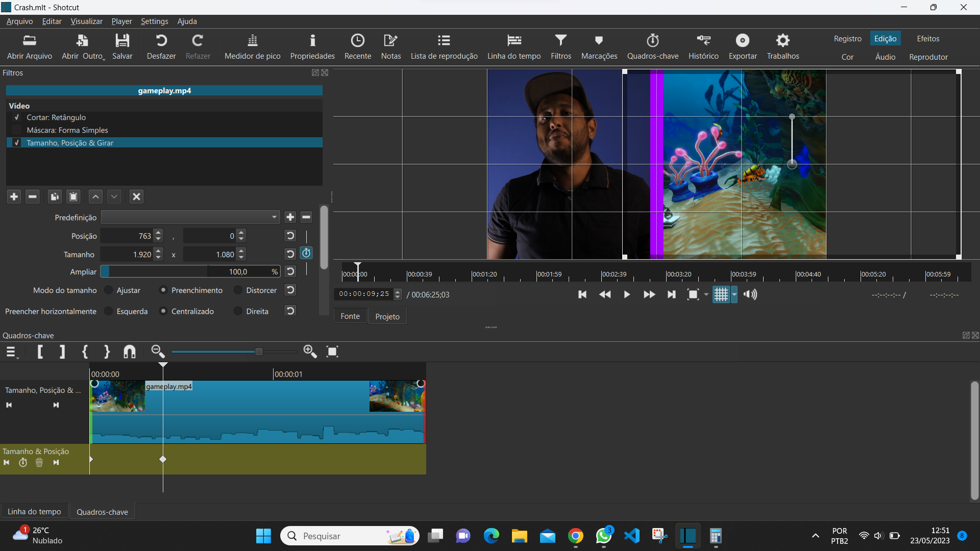Image resolution: width=980 pixels, height=551 pixels.
Task: Select Cor layout button
Action: tap(847, 57)
